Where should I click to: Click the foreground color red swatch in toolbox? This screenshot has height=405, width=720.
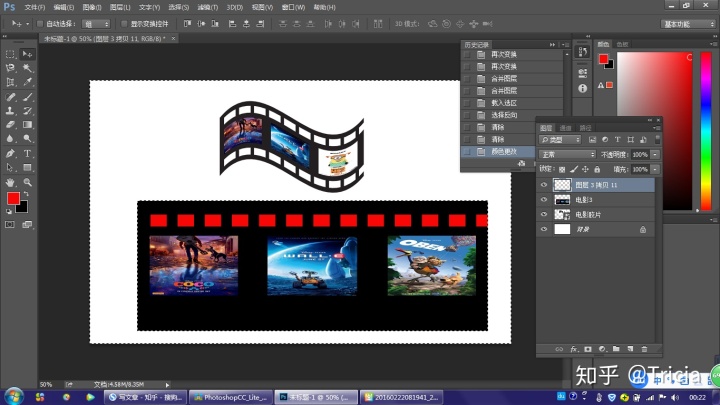[x=13, y=198]
